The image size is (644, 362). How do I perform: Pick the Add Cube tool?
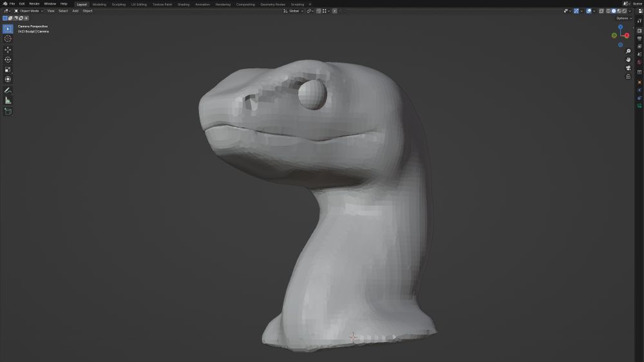pyautogui.click(x=8, y=111)
